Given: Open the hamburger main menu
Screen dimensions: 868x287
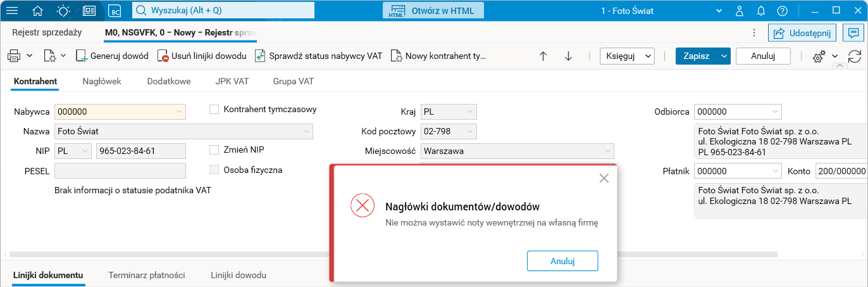Looking at the screenshot, I should 12,11.
